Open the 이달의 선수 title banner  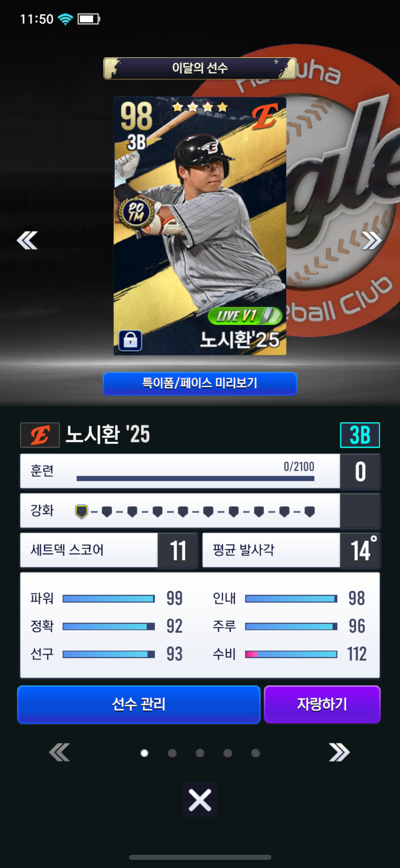tap(200, 68)
